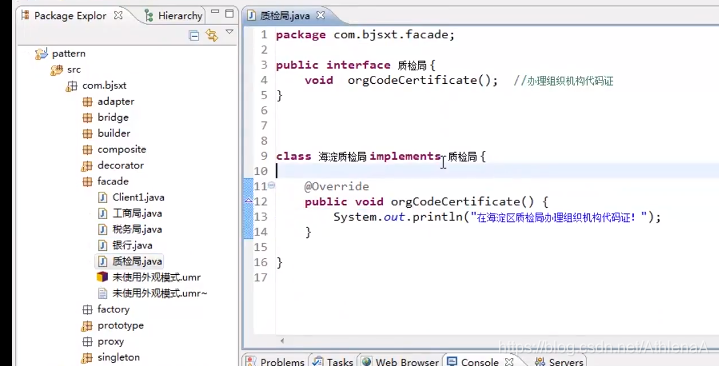Close the Package Explorer tab
719x366 pixels.
click(x=118, y=15)
